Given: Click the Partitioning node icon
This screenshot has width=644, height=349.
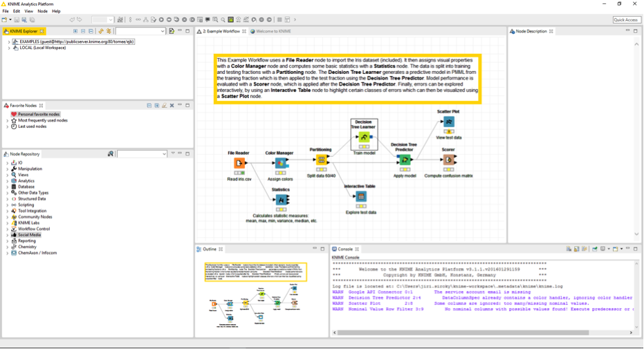Looking at the screenshot, I should pyautogui.click(x=321, y=160).
